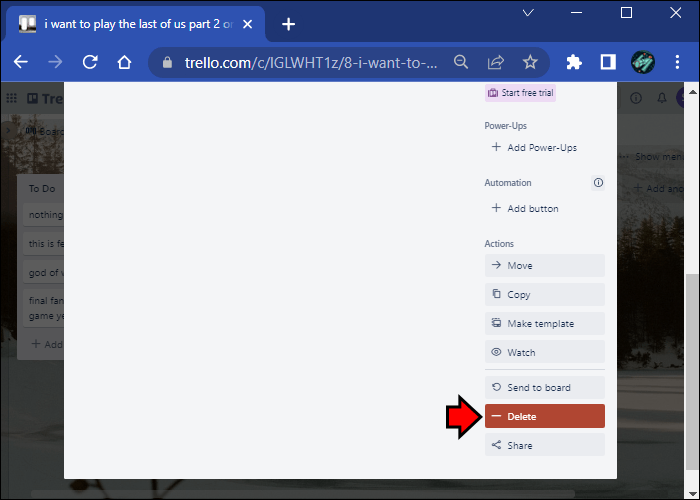Open the 'nothing' card in To Do
Screen dimensions: 700x500
(44, 215)
